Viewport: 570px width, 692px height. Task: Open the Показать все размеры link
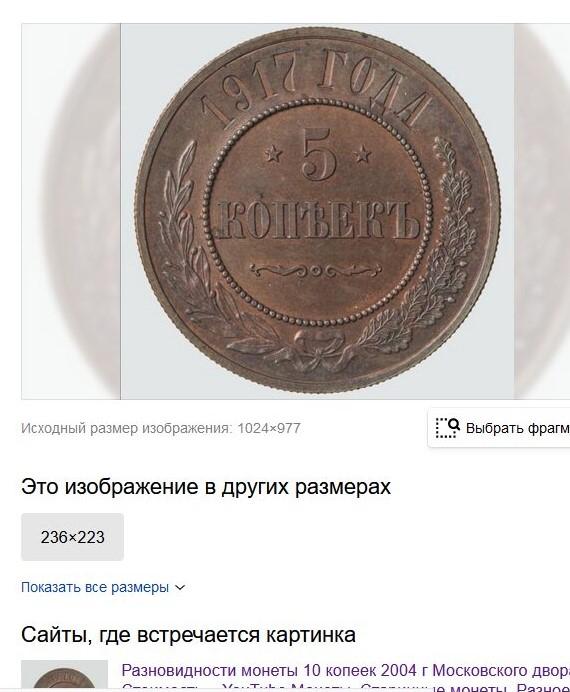(x=95, y=587)
